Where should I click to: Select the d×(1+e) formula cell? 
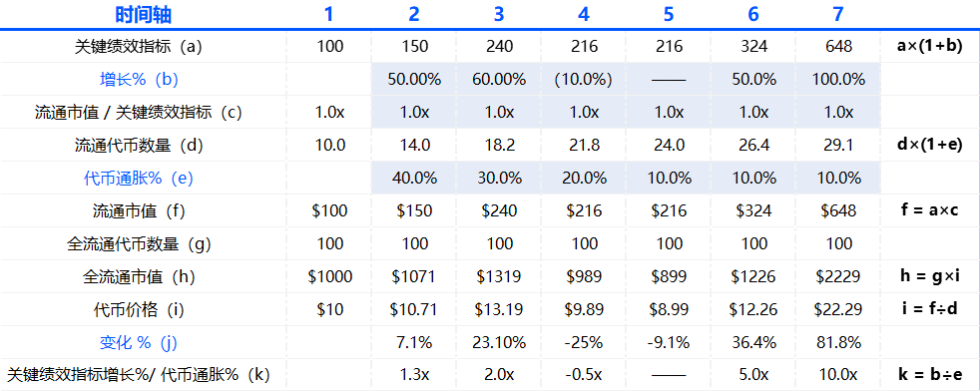[x=931, y=146]
